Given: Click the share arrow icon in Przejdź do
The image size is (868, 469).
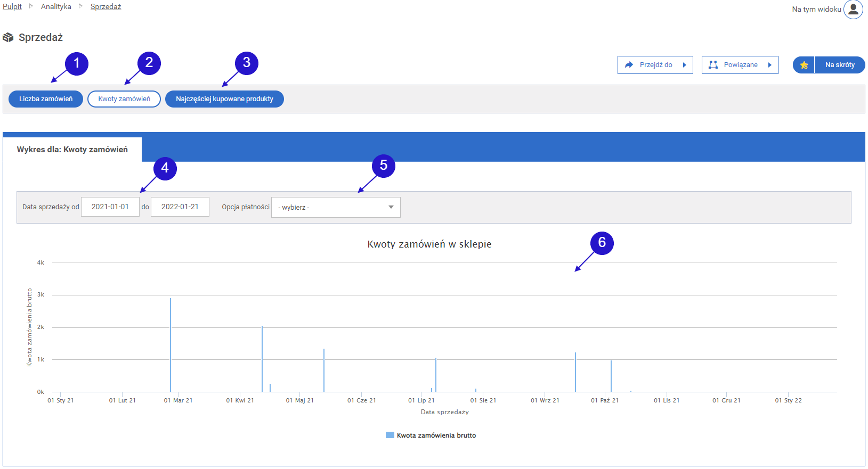Looking at the screenshot, I should point(629,65).
